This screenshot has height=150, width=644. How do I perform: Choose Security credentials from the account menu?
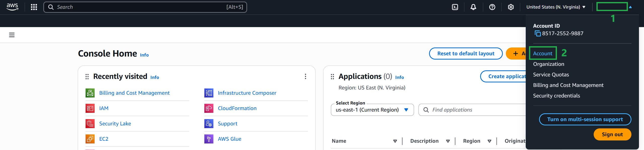tap(556, 96)
